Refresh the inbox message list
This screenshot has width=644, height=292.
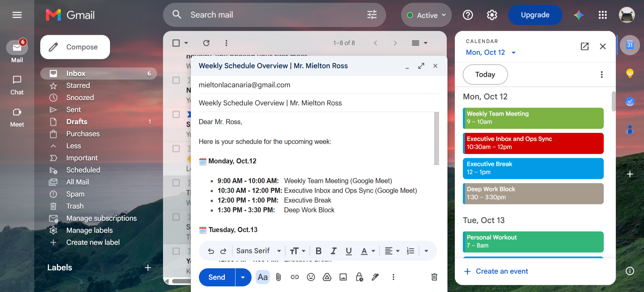(x=206, y=43)
